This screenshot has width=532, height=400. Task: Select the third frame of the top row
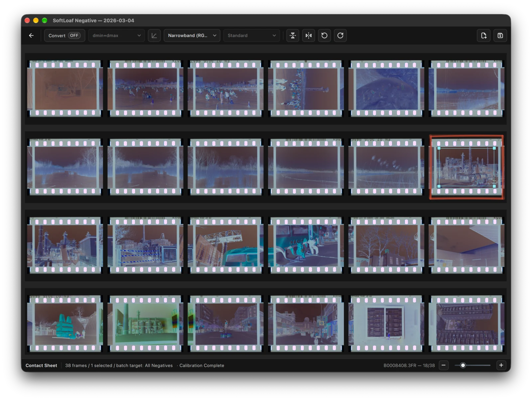pos(226,88)
